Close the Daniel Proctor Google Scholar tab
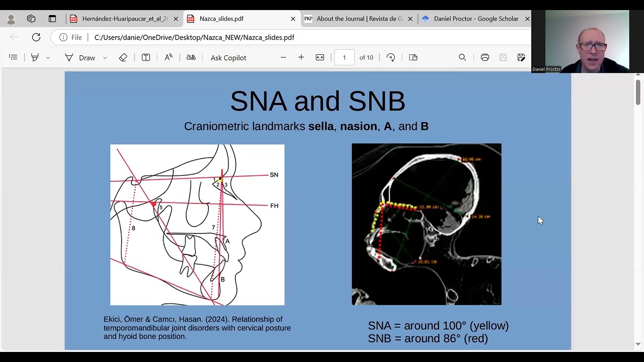This screenshot has height=362, width=644. 527,19
